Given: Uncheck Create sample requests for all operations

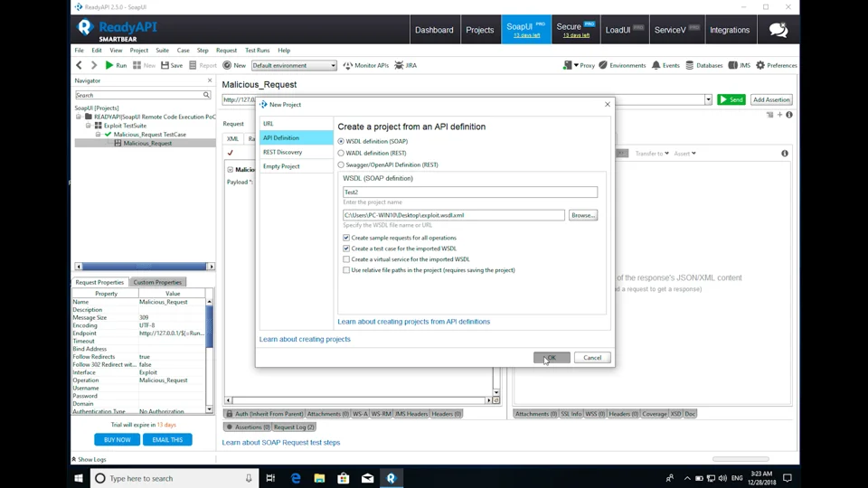Looking at the screenshot, I should click(x=346, y=238).
